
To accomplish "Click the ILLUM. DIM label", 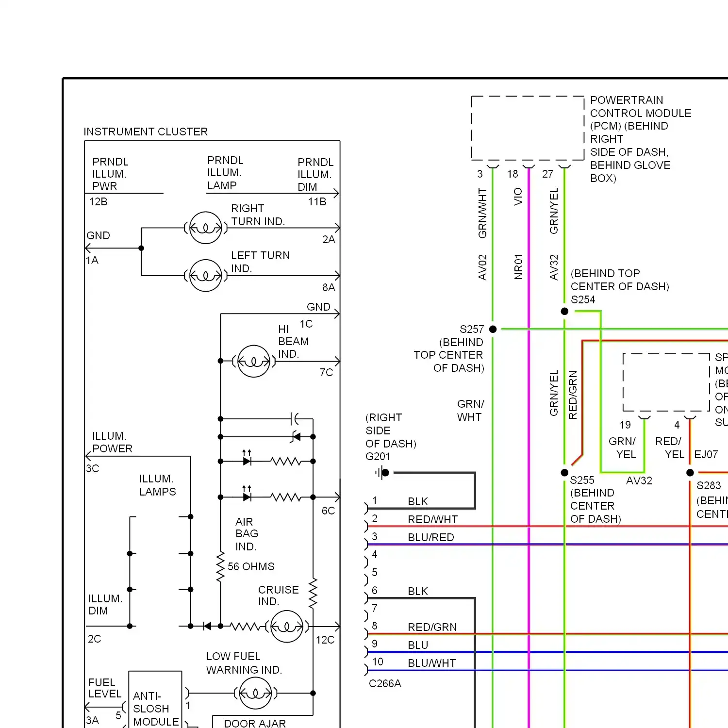I will (x=105, y=605).
